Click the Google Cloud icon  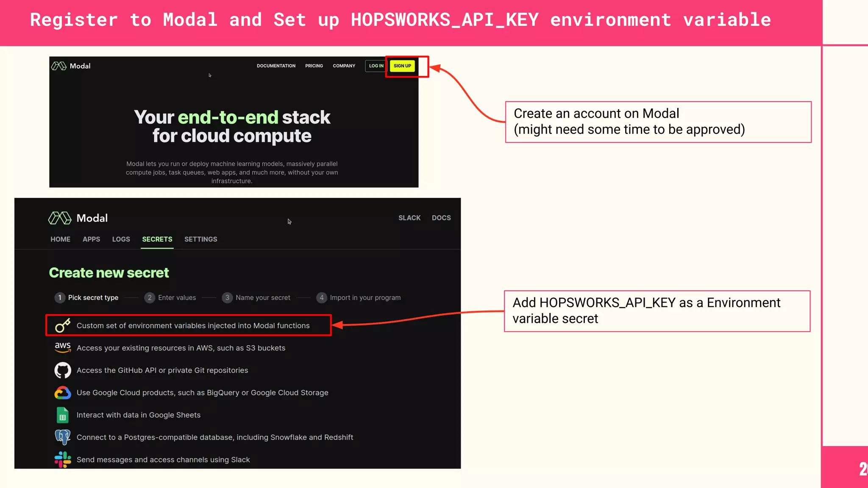(x=63, y=393)
